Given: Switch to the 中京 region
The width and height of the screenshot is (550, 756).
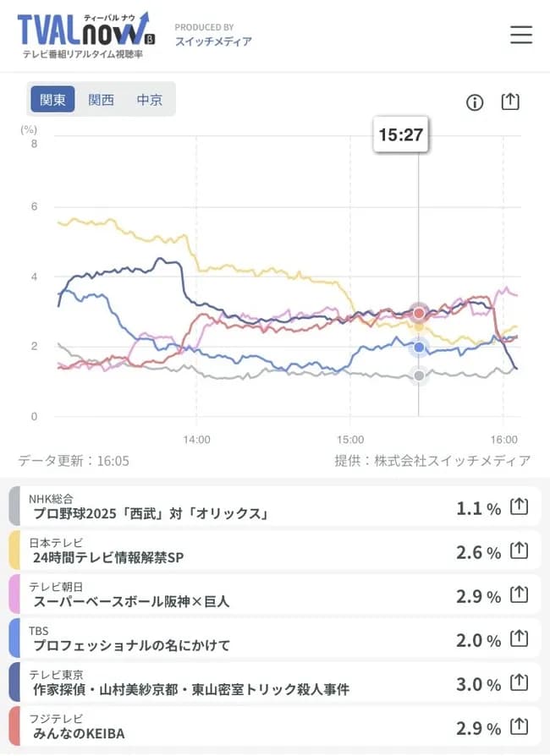Looking at the screenshot, I should [149, 99].
